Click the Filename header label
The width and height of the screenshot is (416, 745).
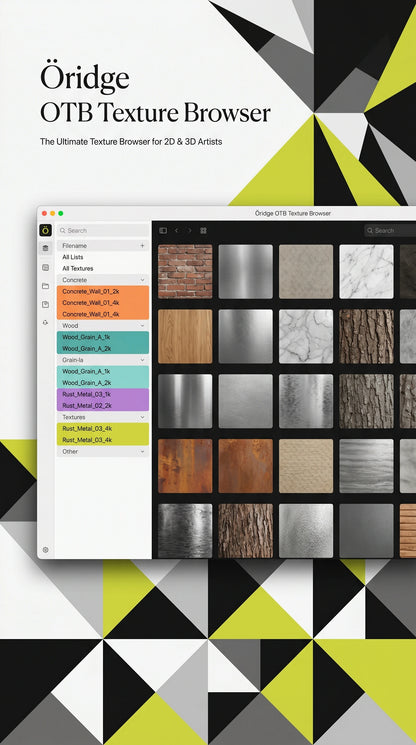[74, 246]
